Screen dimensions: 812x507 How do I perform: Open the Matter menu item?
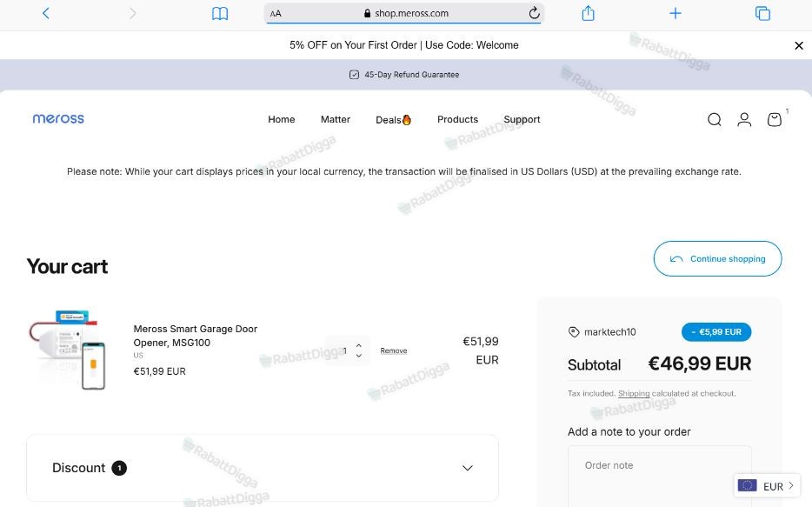[x=335, y=120]
